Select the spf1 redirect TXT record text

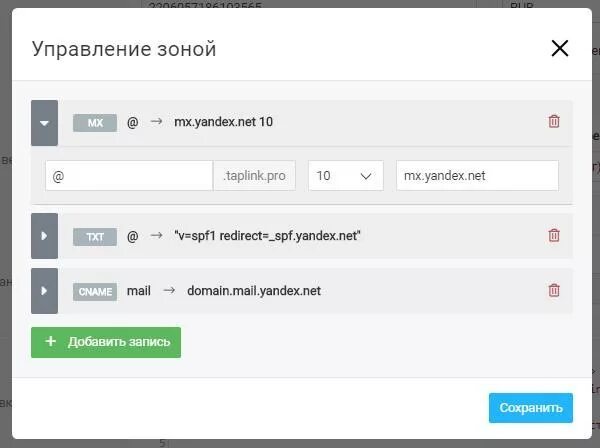click(x=267, y=236)
